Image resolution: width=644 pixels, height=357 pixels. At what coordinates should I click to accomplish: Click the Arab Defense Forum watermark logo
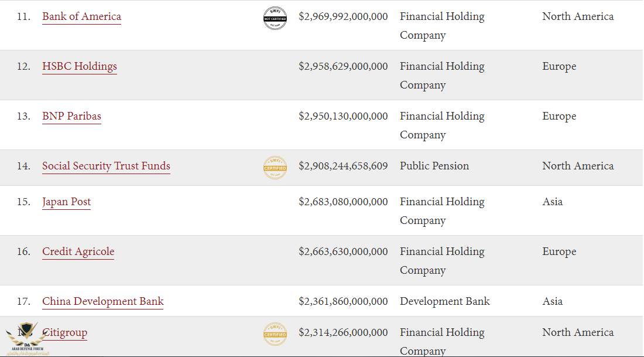tap(26, 339)
